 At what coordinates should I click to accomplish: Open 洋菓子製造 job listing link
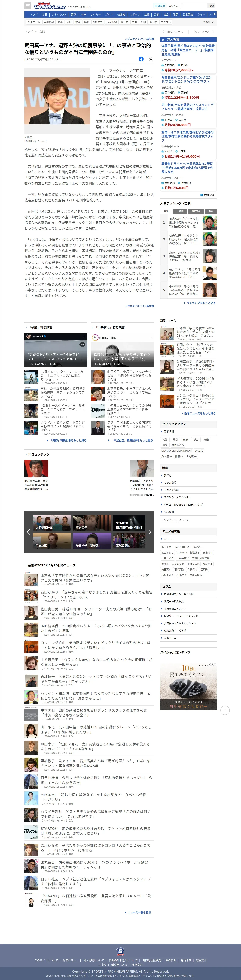(187, 50)
